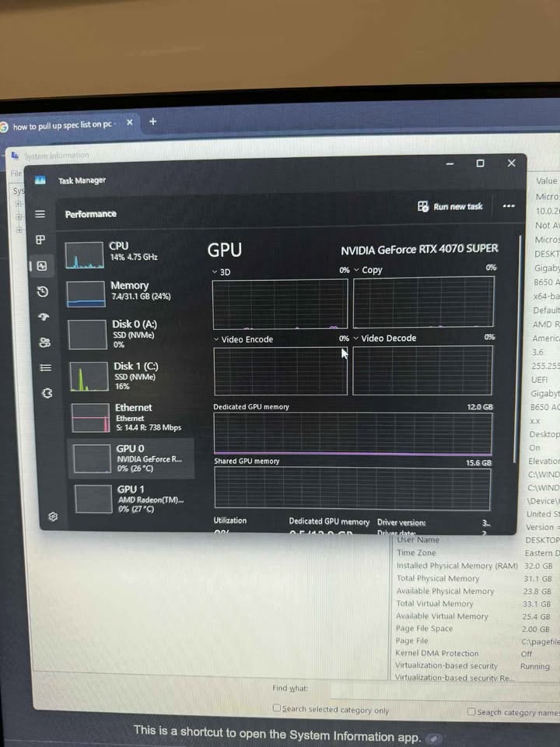
Task: Open Task Manager settings gear
Action: click(x=53, y=517)
